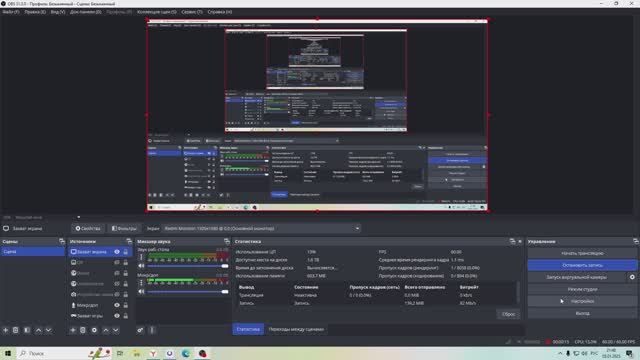Switch to the Статистика tab
The height and width of the screenshot is (360, 640).
[248, 329]
